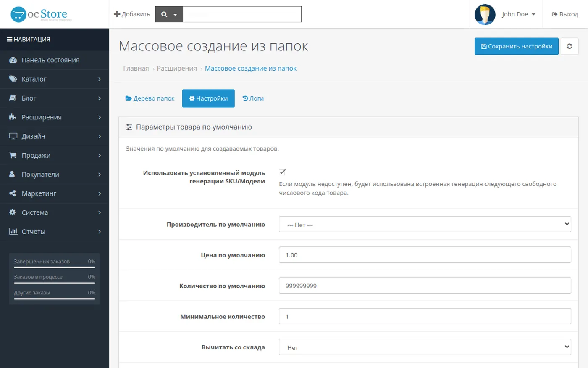Open the John Doe user menu
Viewport: 588px width, 368px height.
tap(519, 14)
